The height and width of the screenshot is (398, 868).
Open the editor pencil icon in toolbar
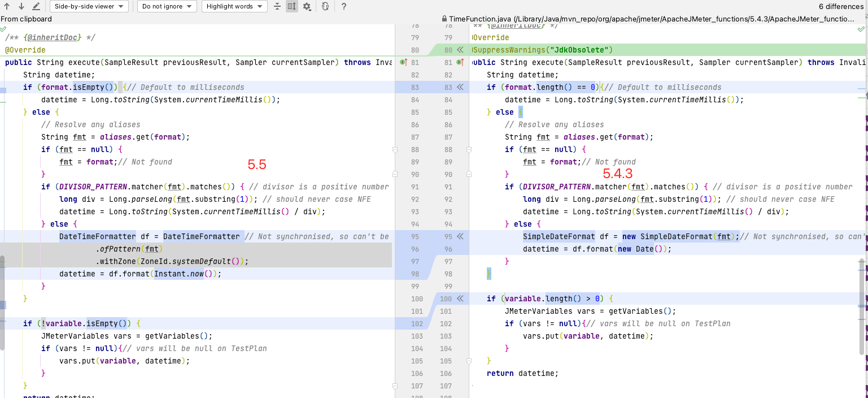coord(36,6)
